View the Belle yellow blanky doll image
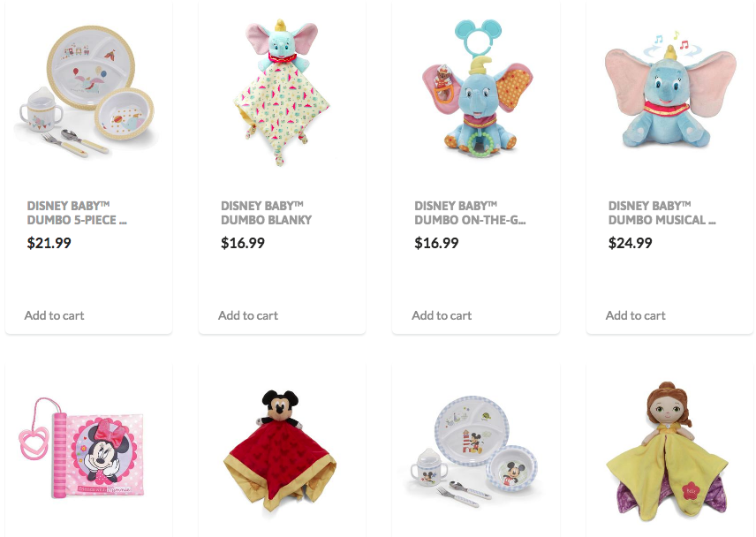Image resolution: width=756 pixels, height=537 pixels. (668, 451)
